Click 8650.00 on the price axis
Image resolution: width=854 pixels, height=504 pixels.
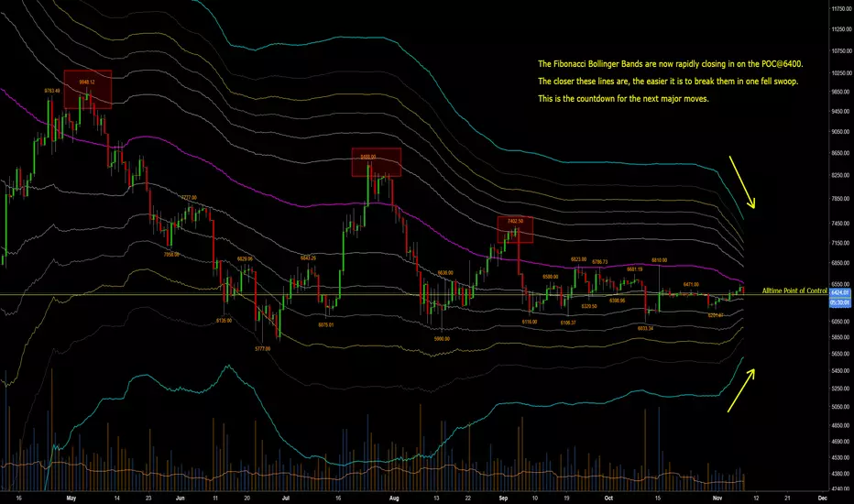point(841,154)
